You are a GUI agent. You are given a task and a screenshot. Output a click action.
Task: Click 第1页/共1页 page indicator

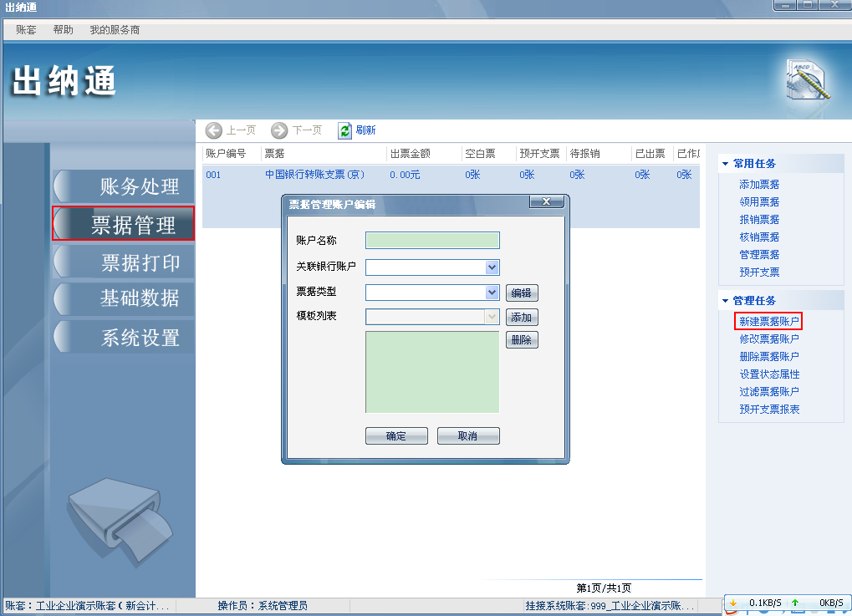(604, 588)
